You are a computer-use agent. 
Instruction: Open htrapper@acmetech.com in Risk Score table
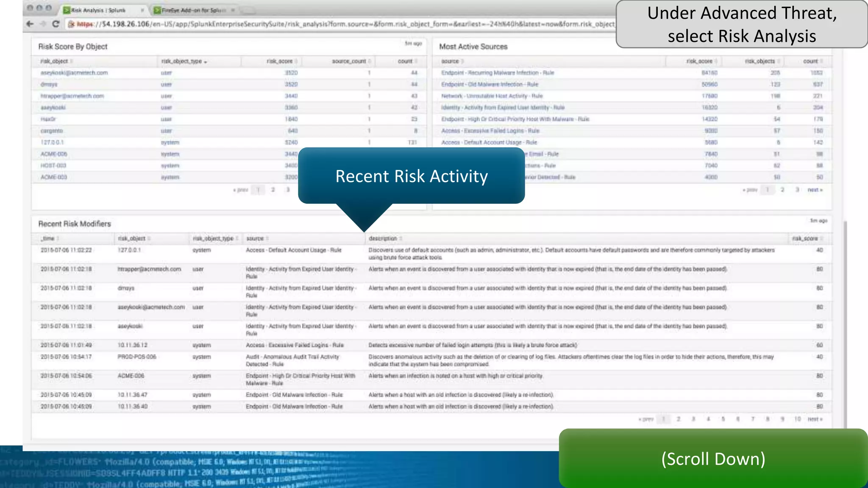(x=72, y=96)
